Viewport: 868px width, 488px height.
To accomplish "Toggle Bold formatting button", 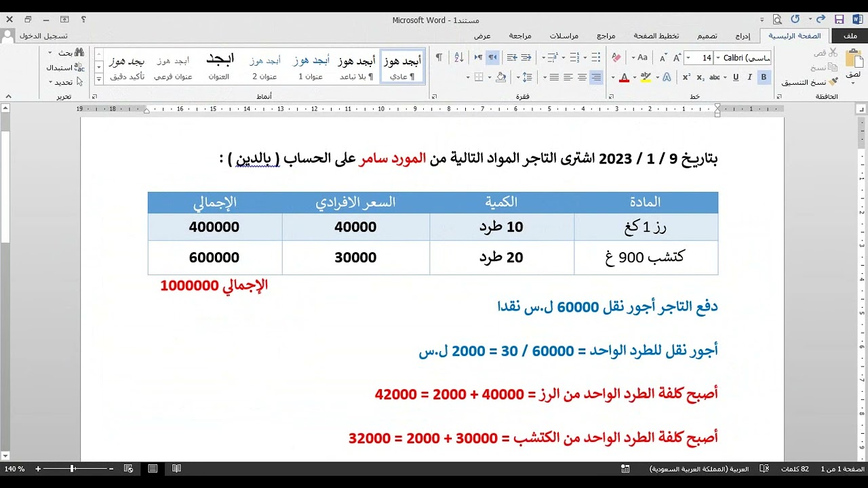I will click(x=764, y=77).
